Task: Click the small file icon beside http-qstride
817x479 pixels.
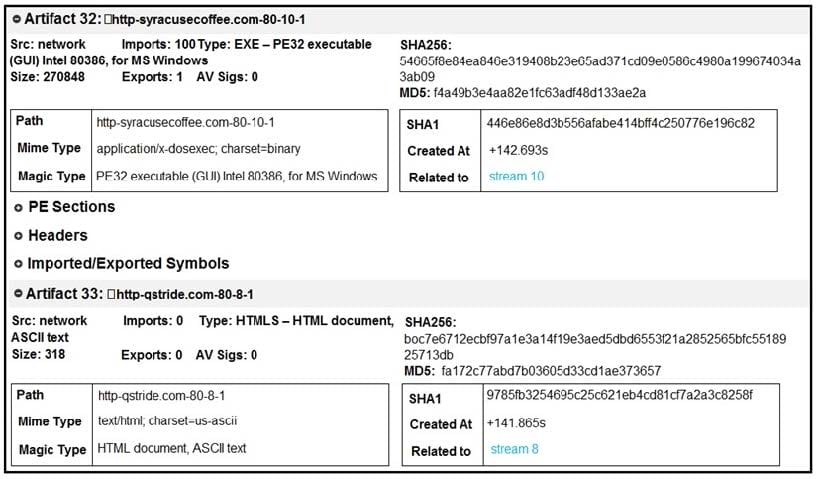Action: (109, 294)
